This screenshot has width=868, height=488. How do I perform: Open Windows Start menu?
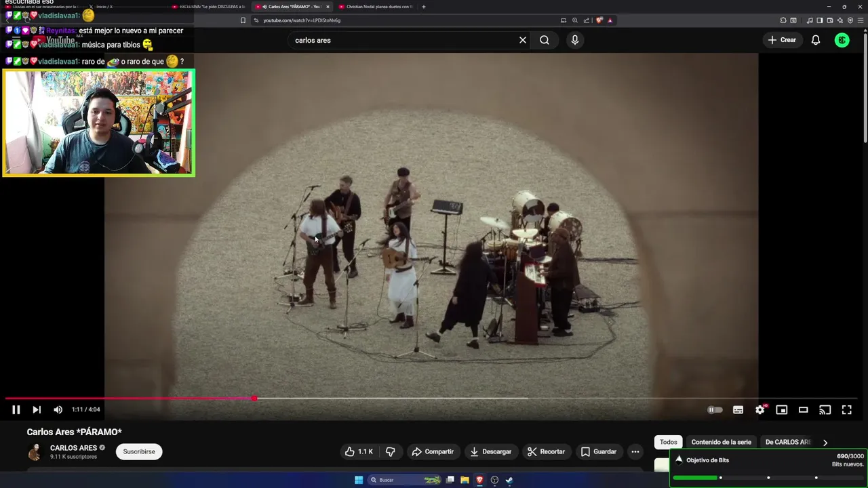[359, 480]
